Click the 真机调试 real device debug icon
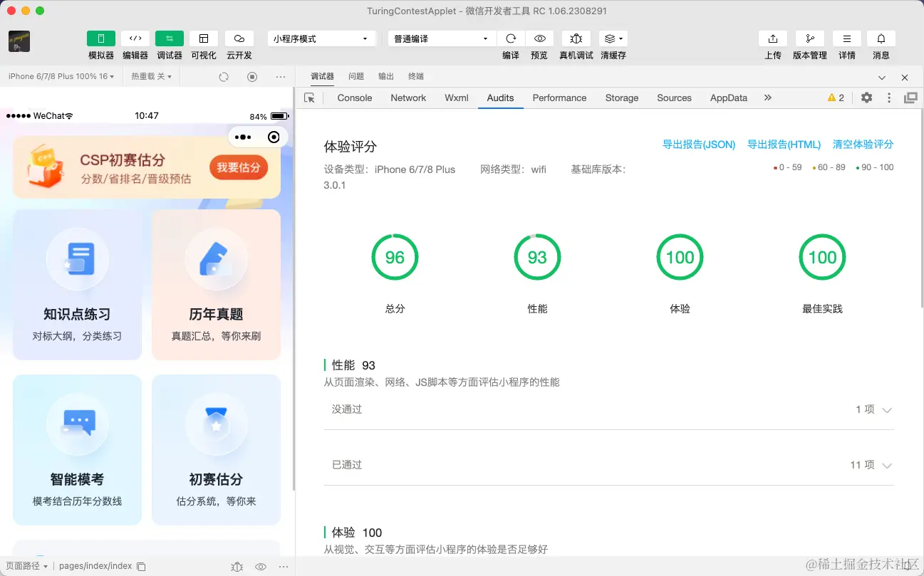 click(576, 38)
